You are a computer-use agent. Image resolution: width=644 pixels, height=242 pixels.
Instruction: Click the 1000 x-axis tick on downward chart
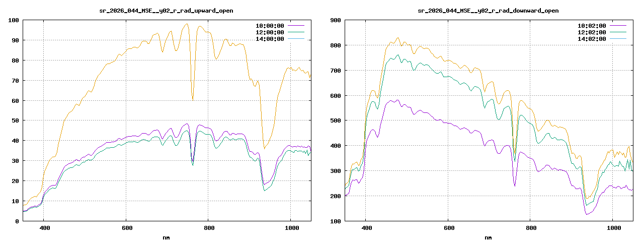[612, 228]
